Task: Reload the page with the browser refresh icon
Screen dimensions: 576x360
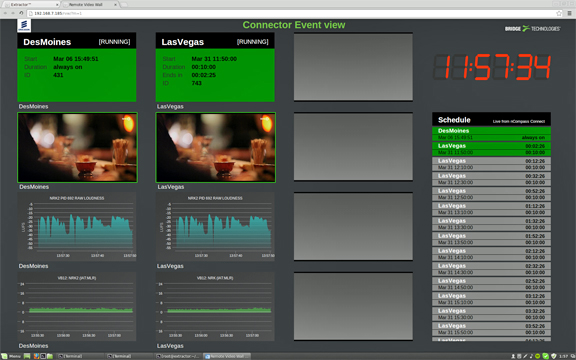Action: pos(21,13)
